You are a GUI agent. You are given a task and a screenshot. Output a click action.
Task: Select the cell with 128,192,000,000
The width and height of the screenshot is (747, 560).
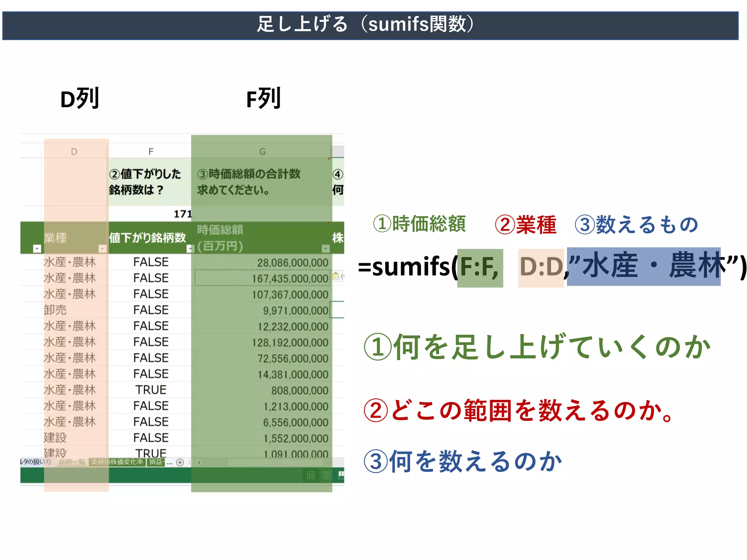[262, 342]
